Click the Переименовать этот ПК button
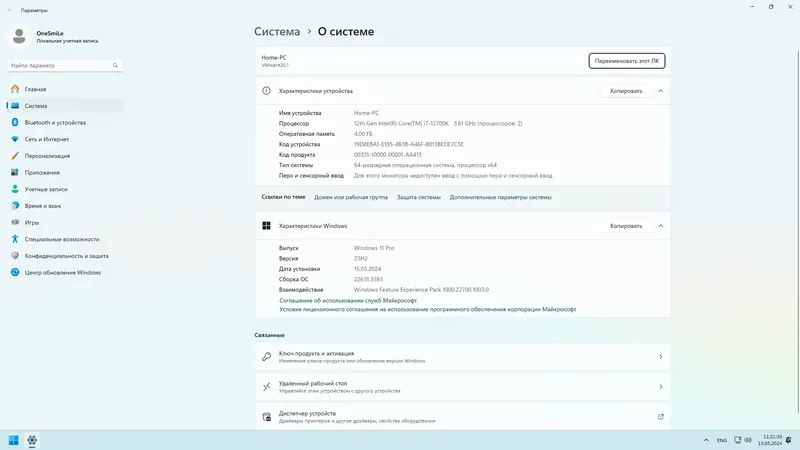 pos(627,61)
